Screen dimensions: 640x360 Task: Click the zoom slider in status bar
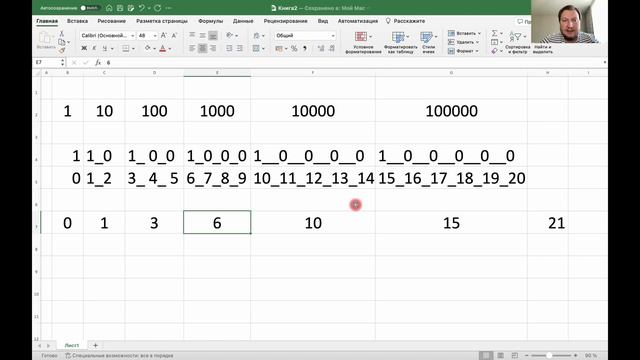tap(551, 356)
